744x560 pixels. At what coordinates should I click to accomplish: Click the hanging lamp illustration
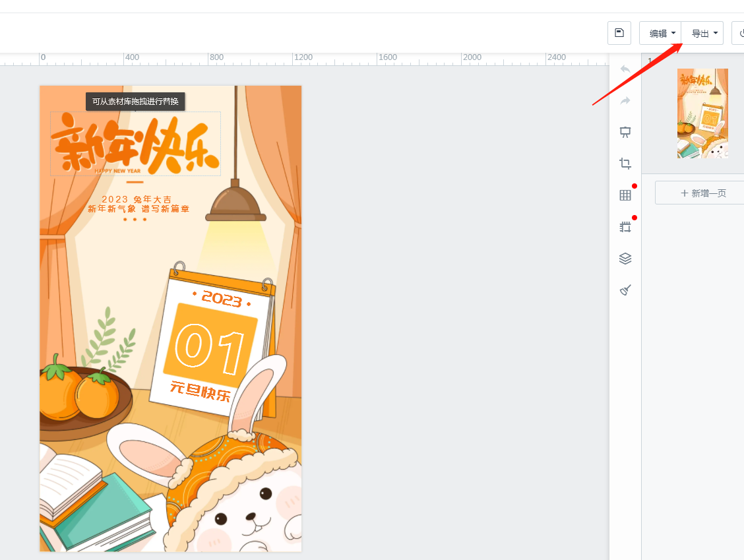click(x=235, y=203)
